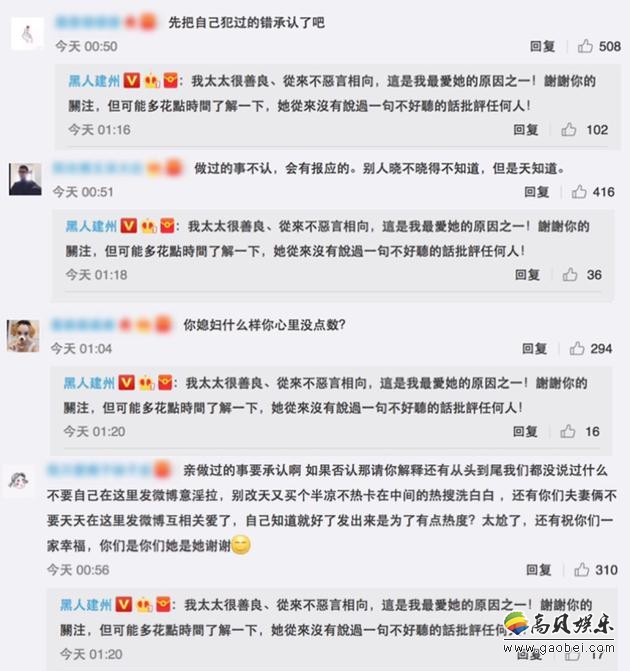630x671 pixels.
Task: Like the comment with 508 likes
Action: pos(585,46)
